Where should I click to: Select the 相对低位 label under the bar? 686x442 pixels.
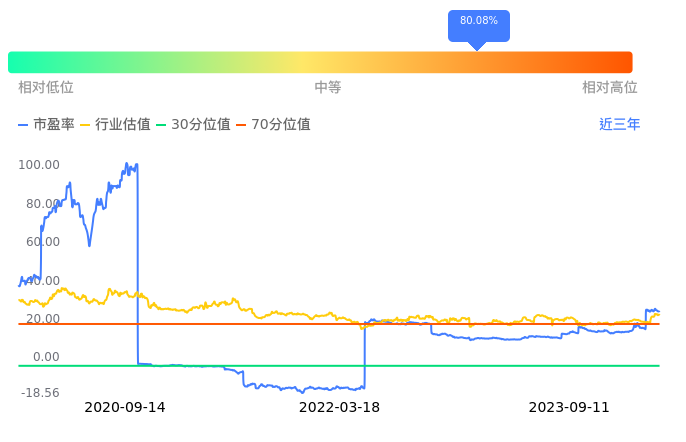(x=46, y=88)
